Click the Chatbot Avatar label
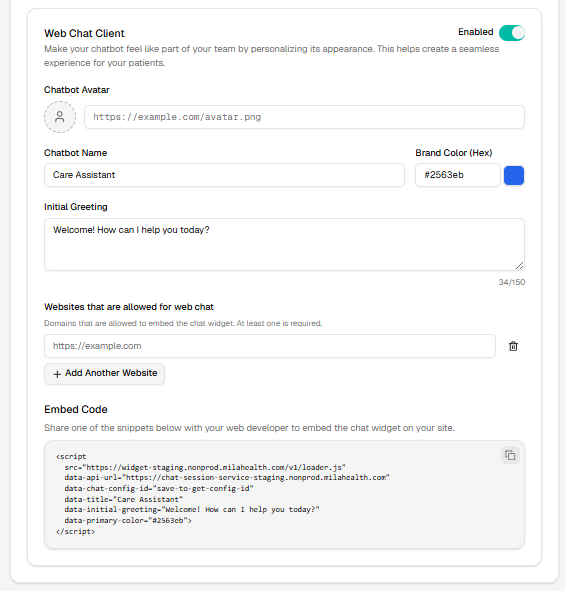The width and height of the screenshot is (565, 591). pos(77,90)
